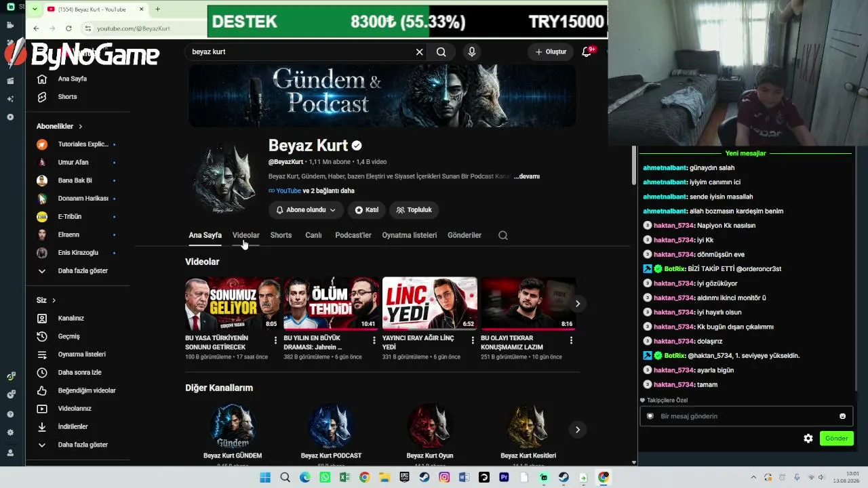The image size is (868, 488).
Task: Switch to the Videolar tab
Action: coord(246,235)
